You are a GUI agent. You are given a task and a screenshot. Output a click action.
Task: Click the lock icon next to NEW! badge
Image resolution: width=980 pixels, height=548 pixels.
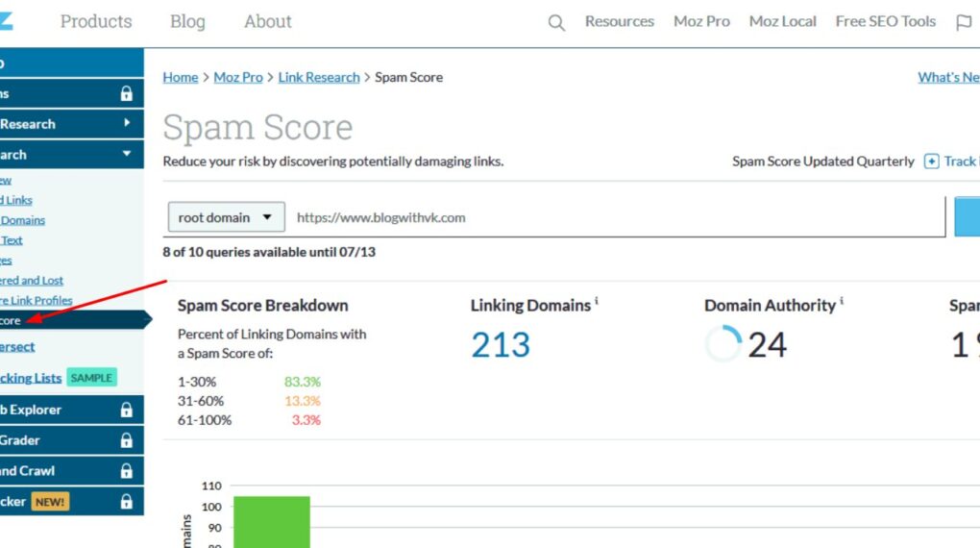(x=126, y=502)
